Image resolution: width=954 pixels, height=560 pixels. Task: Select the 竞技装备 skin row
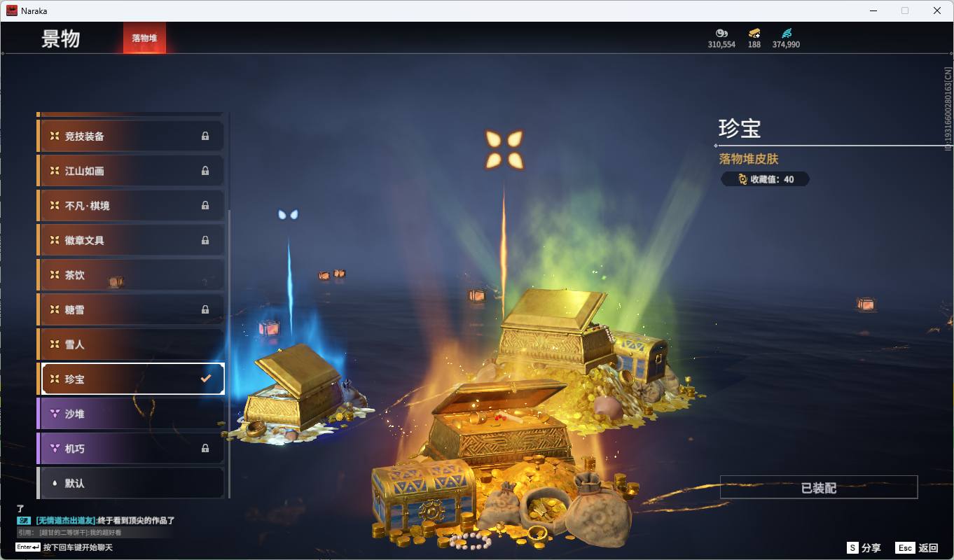(130, 136)
